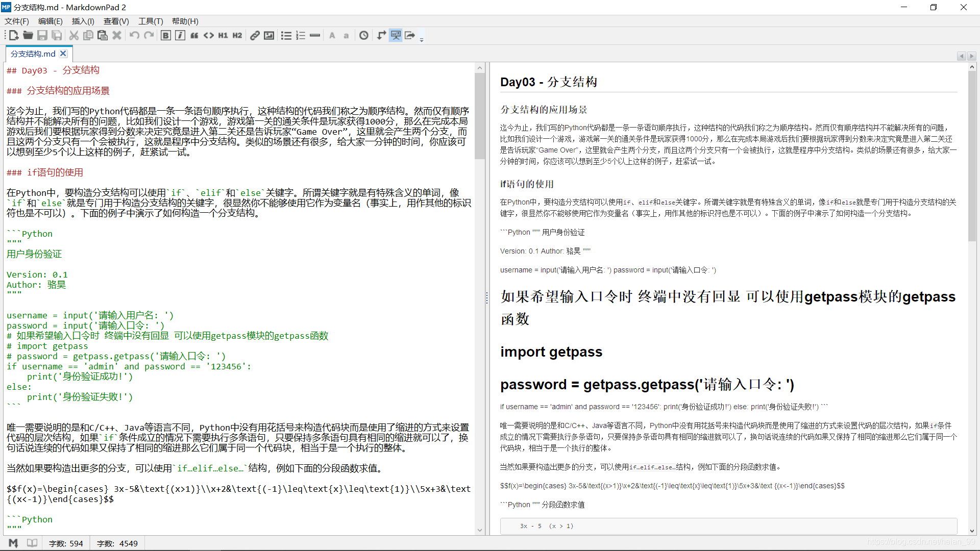This screenshot has width=980, height=551.
Task: Save all open documents
Action: [57, 35]
